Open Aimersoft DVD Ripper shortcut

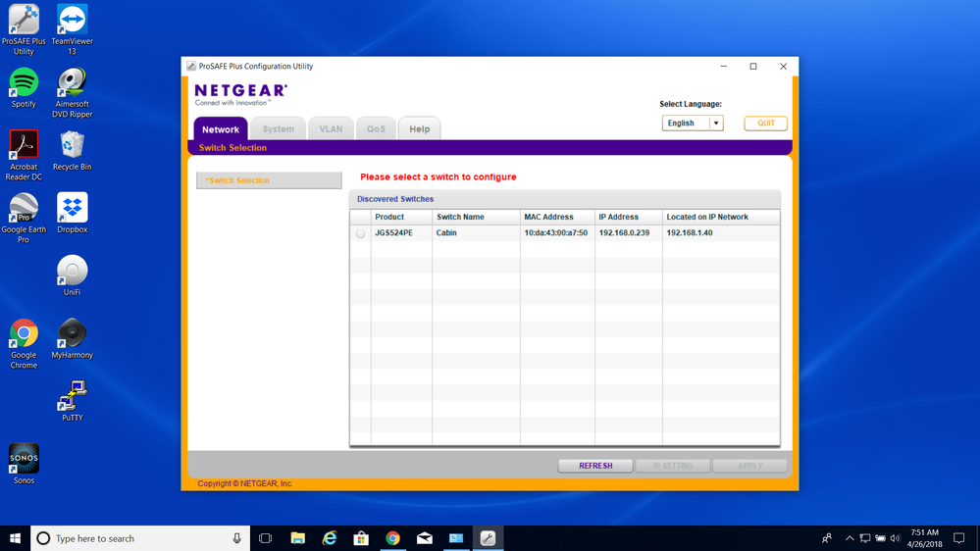[x=72, y=92]
